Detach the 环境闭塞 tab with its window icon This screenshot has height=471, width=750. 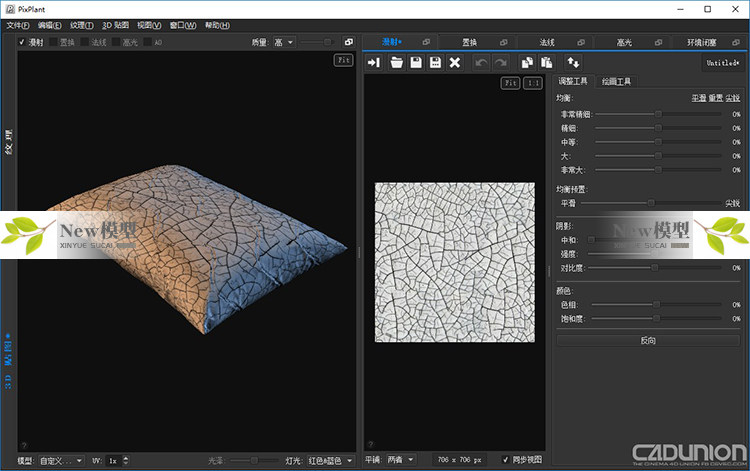point(736,42)
